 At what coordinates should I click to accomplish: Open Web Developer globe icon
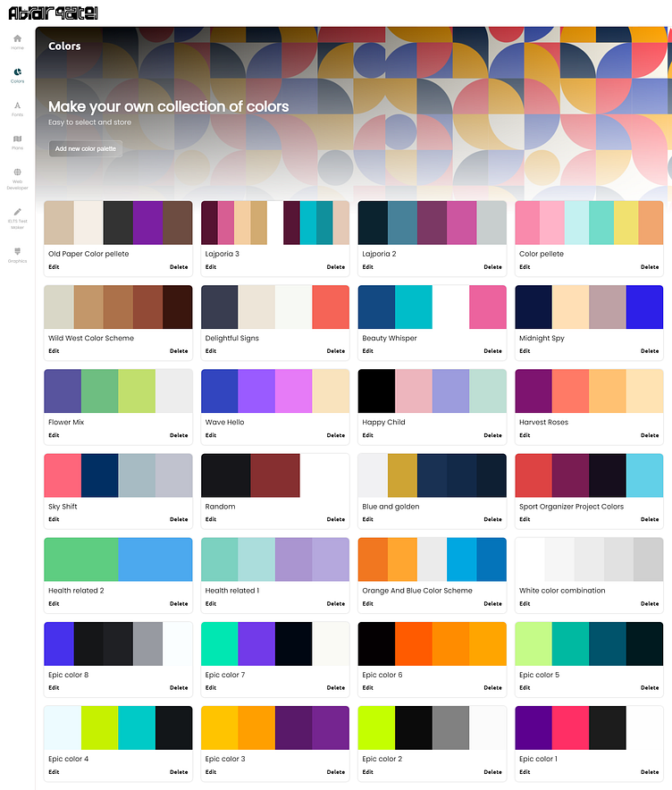pos(17,172)
